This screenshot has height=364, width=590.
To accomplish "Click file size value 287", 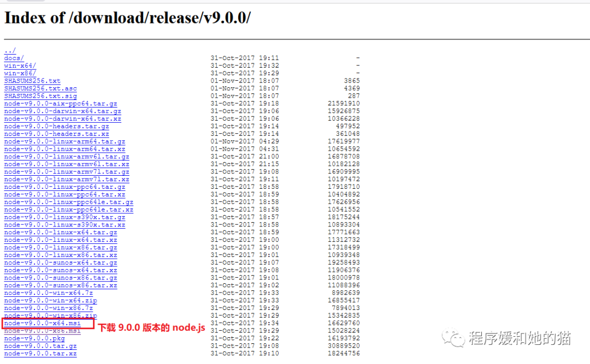I will tap(353, 96).
